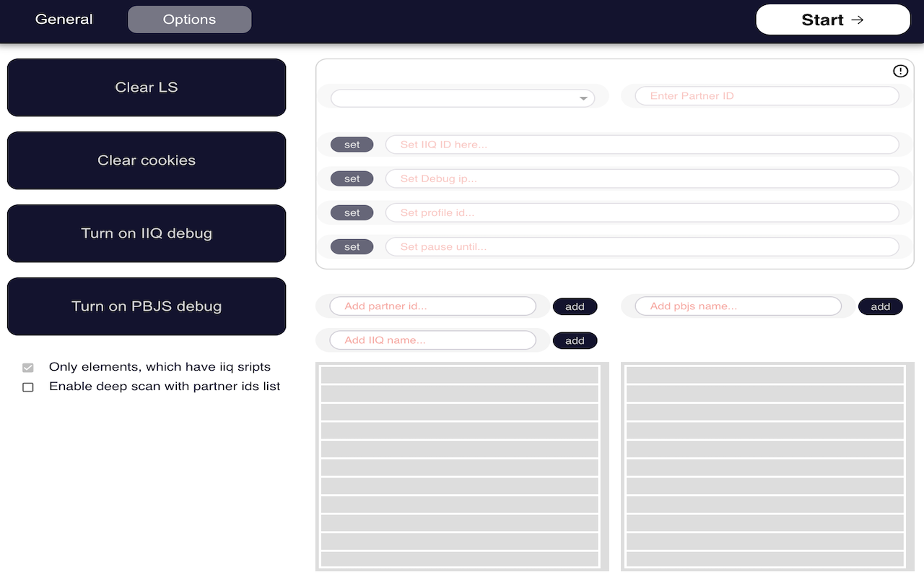The width and height of the screenshot is (924, 578).
Task: Focus the Set IIQ ID here field
Action: tap(642, 144)
